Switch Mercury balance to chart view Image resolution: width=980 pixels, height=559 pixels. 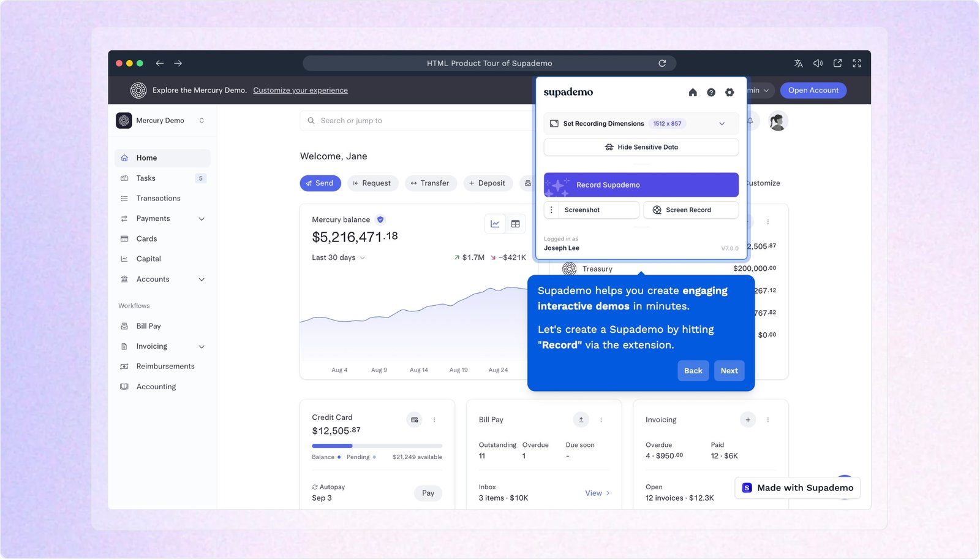pos(495,224)
